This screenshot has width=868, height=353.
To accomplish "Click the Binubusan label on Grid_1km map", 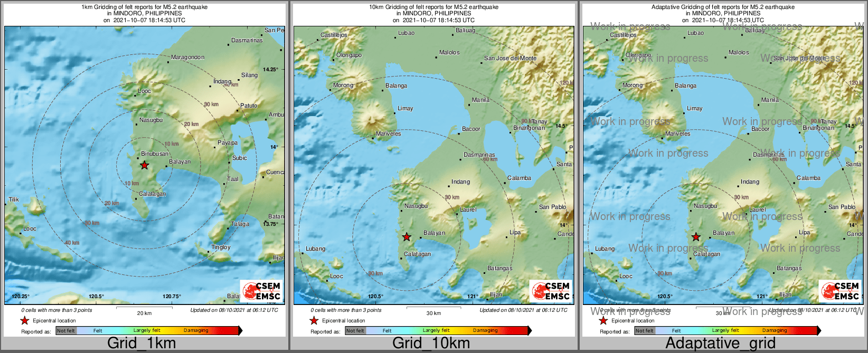I will click(x=155, y=154).
